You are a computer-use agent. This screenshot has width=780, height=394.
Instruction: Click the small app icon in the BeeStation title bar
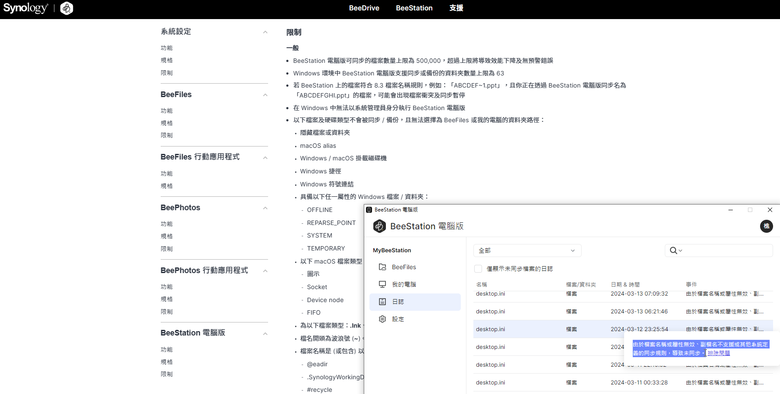coord(369,210)
